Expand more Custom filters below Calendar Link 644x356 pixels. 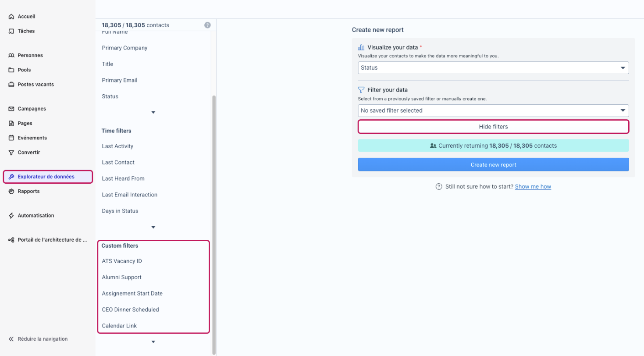[153, 342]
